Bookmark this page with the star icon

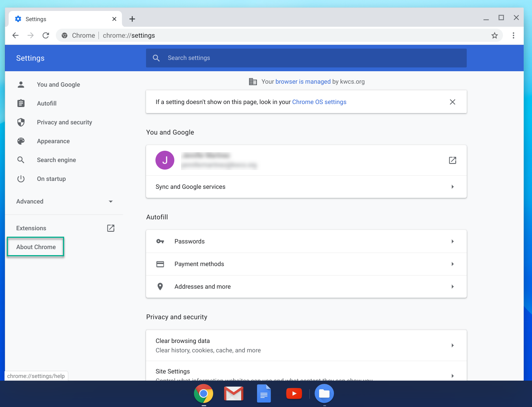coord(494,35)
